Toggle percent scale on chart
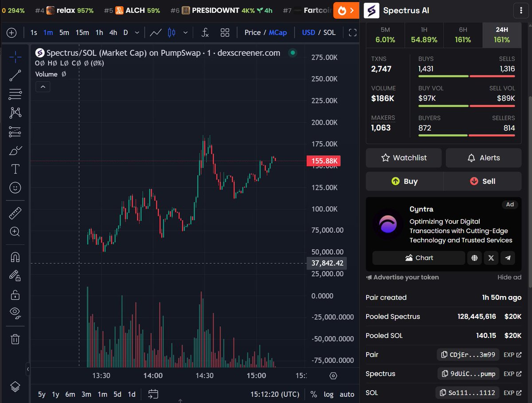 coord(314,394)
